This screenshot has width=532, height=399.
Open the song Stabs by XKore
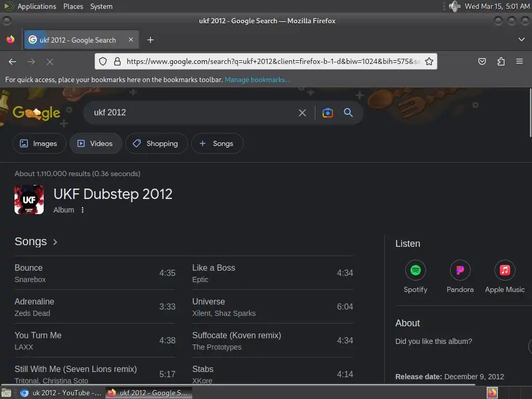(x=272, y=373)
